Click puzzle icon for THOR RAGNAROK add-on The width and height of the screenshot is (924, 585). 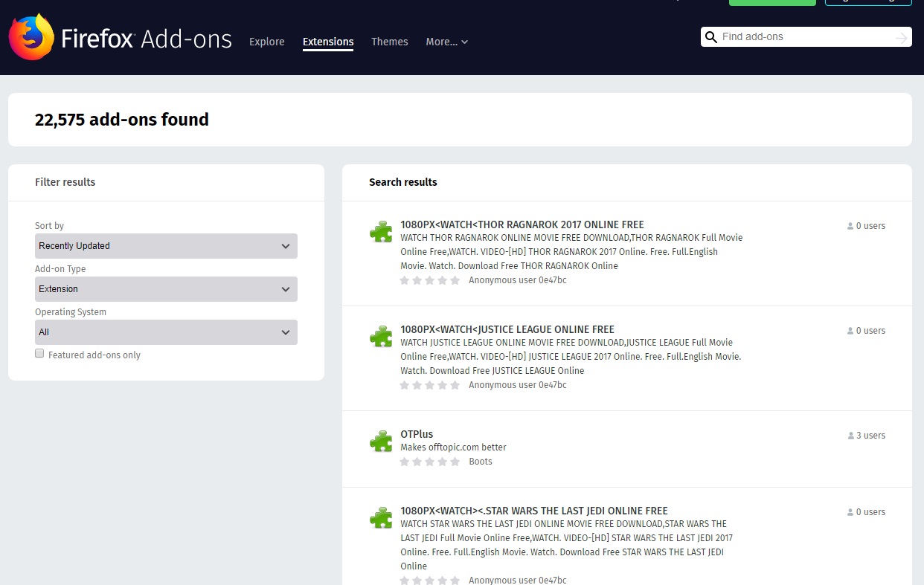(x=381, y=232)
